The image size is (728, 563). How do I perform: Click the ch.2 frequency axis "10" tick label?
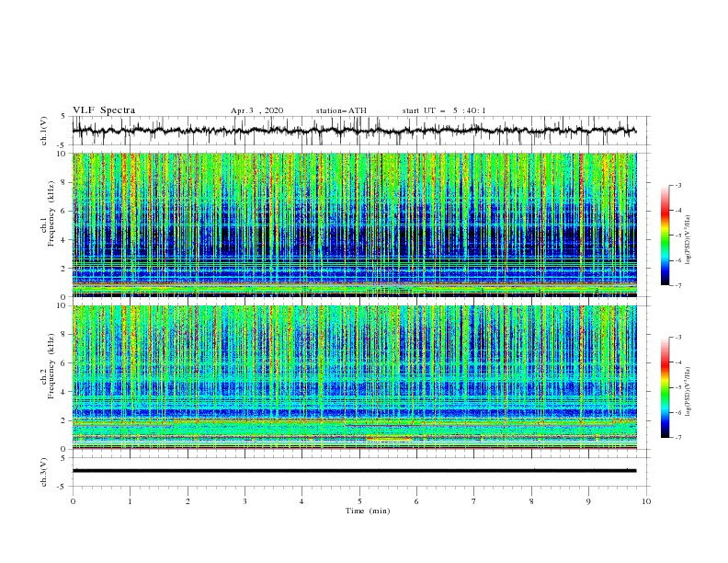(x=62, y=305)
